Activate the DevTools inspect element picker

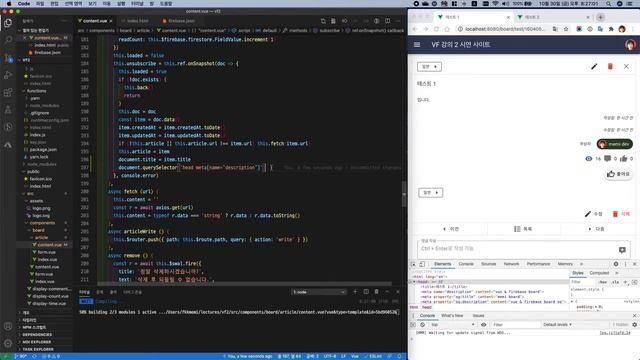413,264
